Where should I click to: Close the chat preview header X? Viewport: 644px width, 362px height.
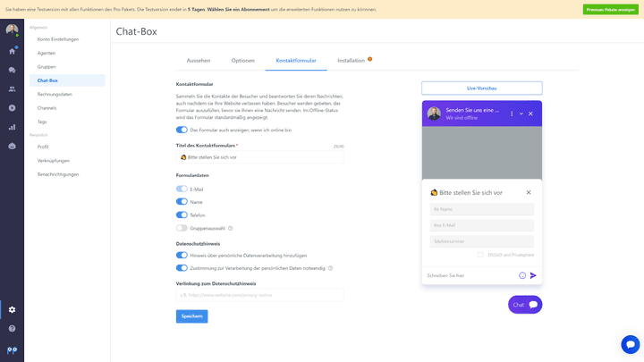click(530, 114)
